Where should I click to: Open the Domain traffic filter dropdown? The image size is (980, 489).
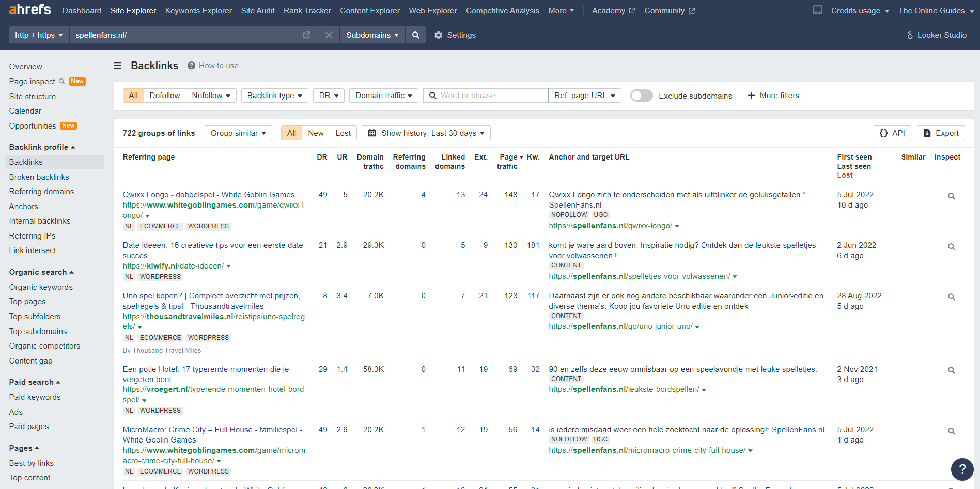click(x=383, y=96)
